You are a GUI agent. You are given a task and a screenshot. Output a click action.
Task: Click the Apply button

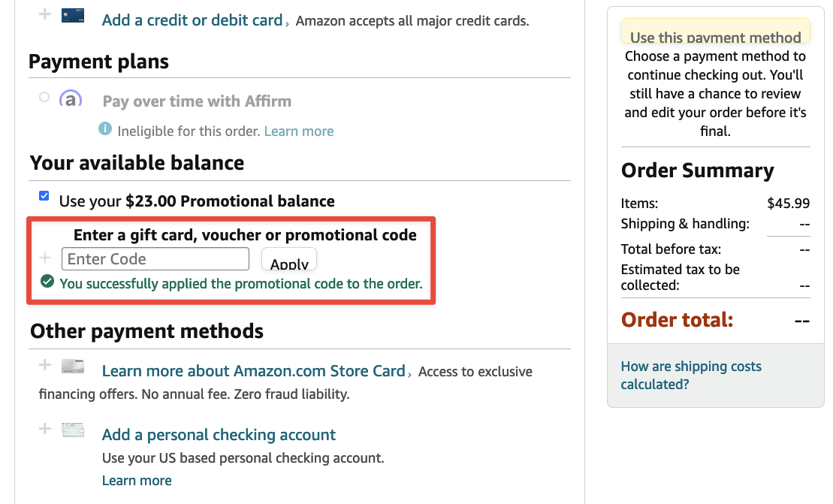(288, 258)
